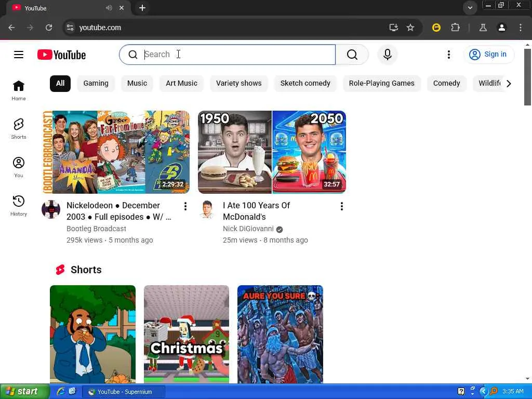Click into the YouTube Search field
532x399 pixels.
(x=228, y=55)
